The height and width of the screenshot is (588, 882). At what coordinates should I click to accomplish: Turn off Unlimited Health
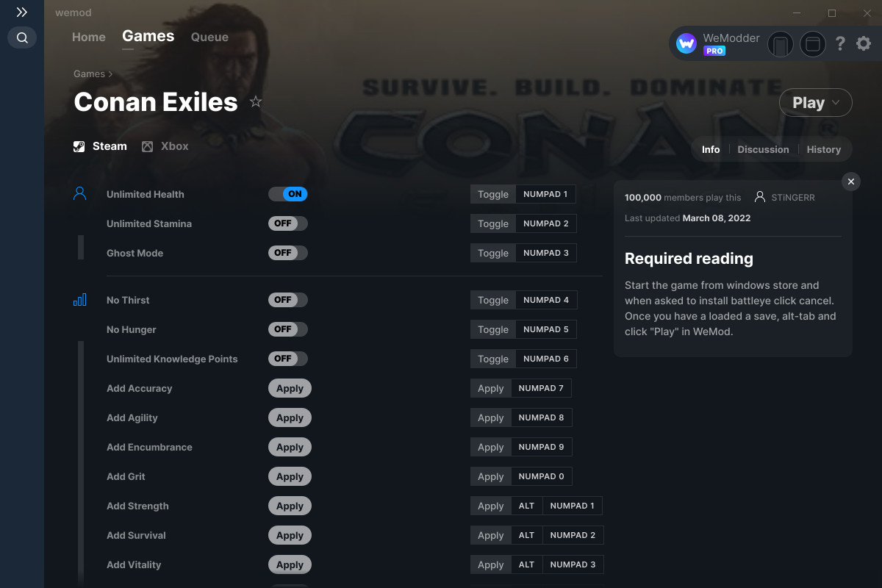pos(287,194)
